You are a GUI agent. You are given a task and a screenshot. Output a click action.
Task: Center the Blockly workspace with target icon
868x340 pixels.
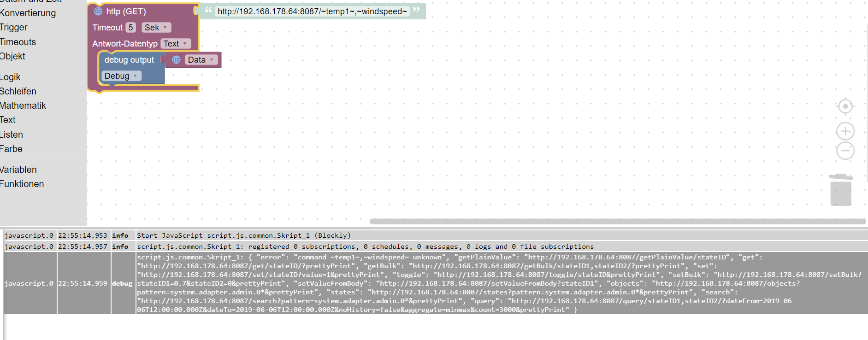[845, 106]
